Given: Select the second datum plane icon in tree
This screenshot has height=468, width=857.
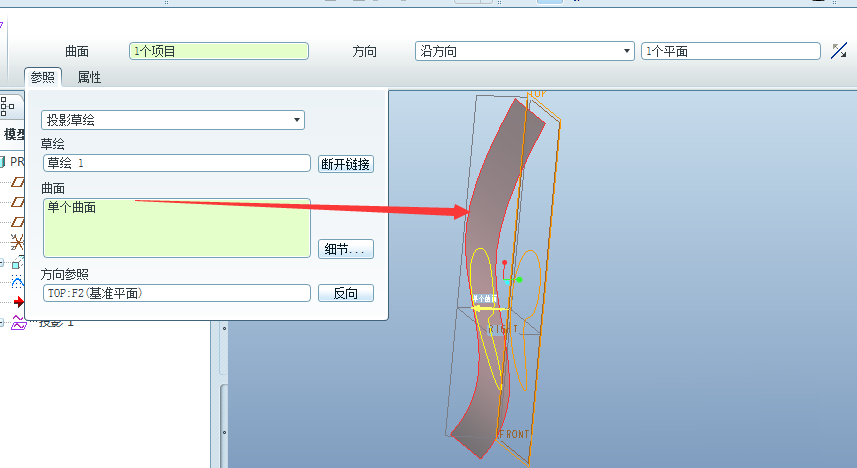Looking at the screenshot, I should point(17,203).
